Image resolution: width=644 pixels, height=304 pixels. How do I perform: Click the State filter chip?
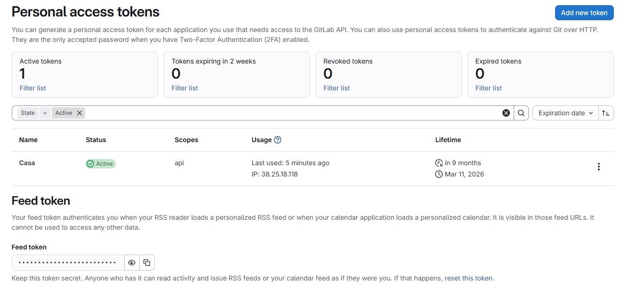[28, 113]
